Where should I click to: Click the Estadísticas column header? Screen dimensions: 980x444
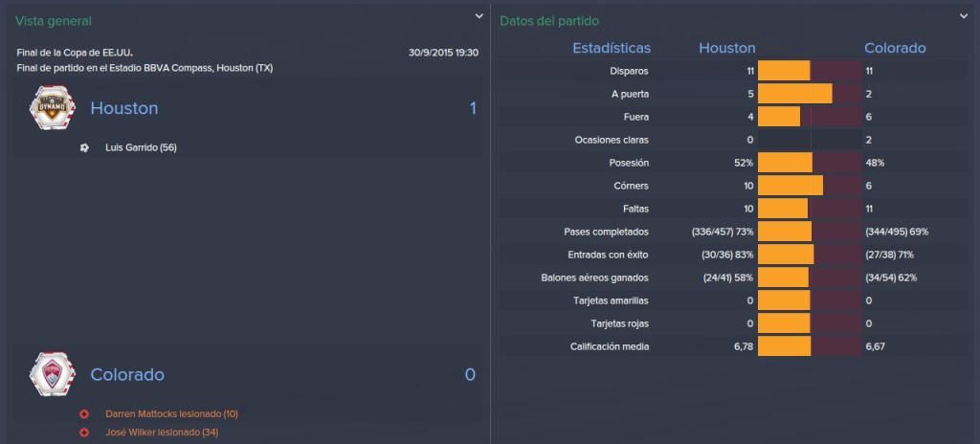point(612,48)
